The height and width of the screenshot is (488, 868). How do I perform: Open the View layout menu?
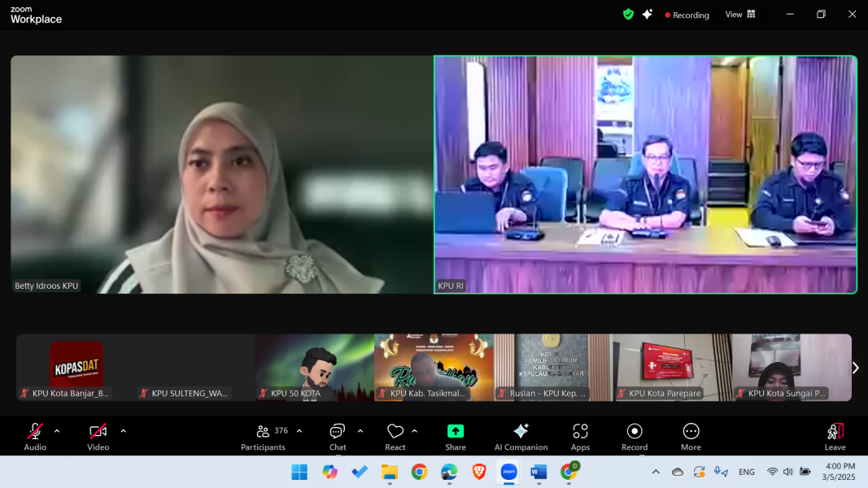[x=740, y=15]
